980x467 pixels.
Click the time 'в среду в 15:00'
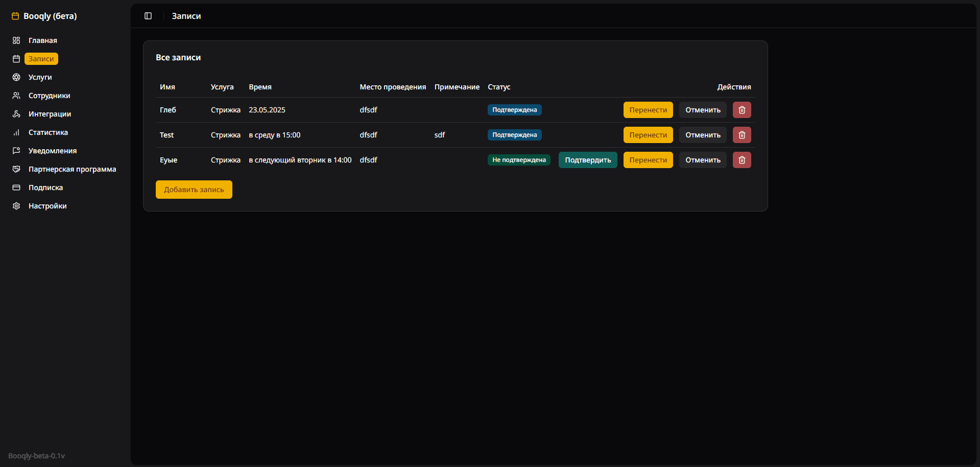coord(275,135)
